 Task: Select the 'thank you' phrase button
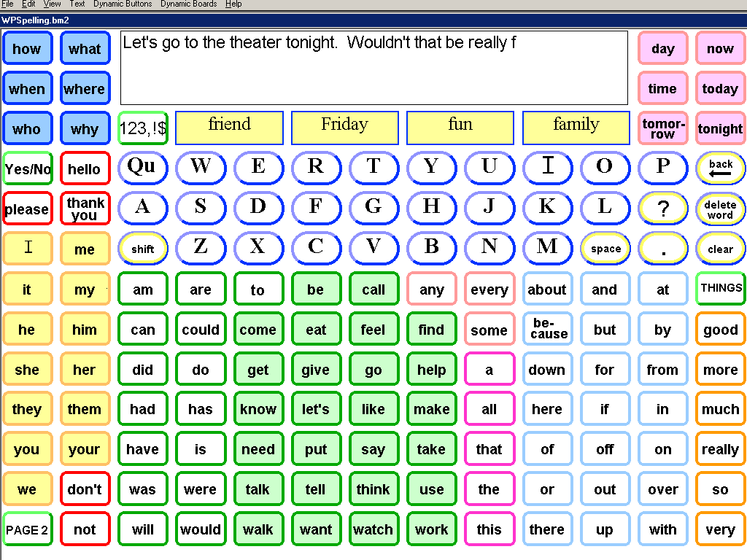[85, 209]
